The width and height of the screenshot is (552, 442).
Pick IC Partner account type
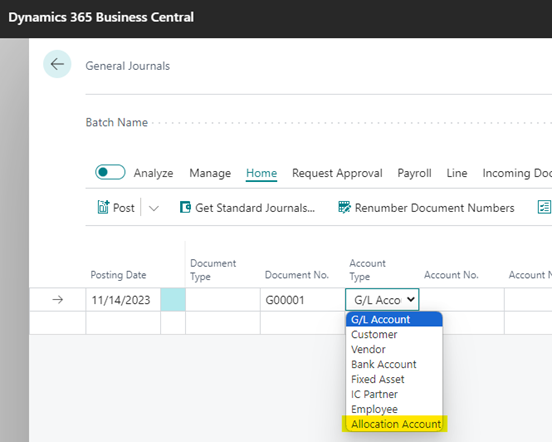pyautogui.click(x=394, y=394)
